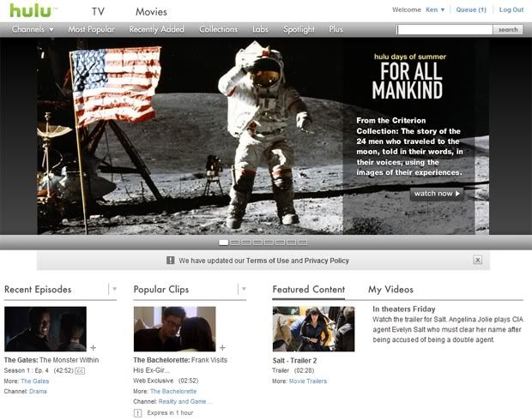532x420 pixels.
Task: Add The Bachelorette clip to queue with plus icon
Action: (x=222, y=348)
